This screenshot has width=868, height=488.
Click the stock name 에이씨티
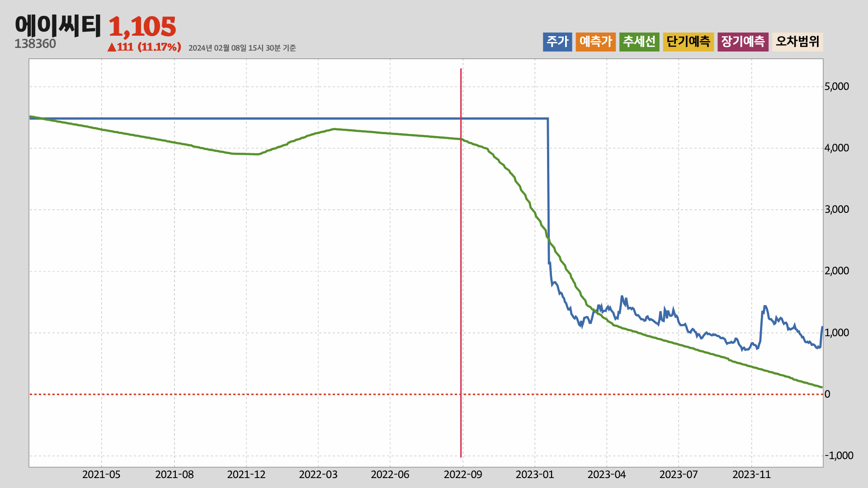point(58,25)
